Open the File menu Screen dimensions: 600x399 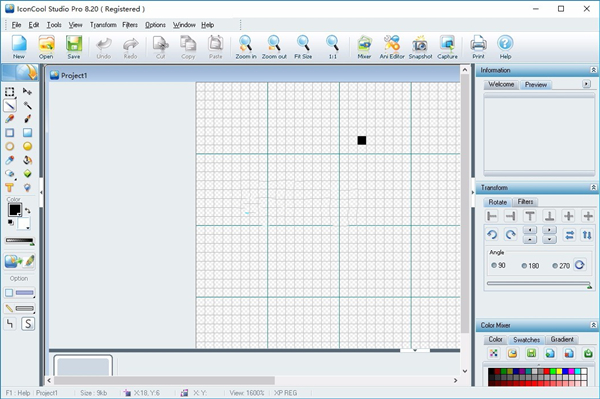click(16, 25)
